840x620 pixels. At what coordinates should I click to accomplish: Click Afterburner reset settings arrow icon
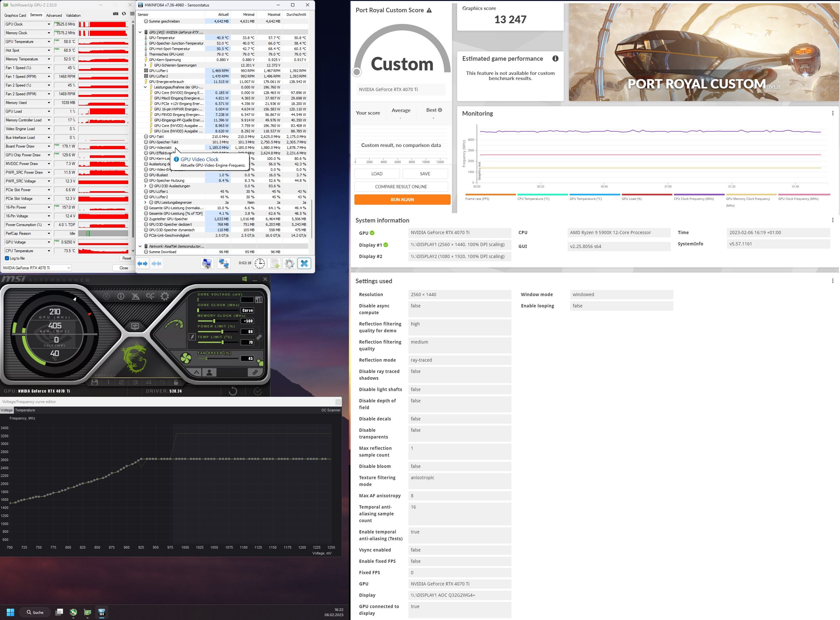233,391
